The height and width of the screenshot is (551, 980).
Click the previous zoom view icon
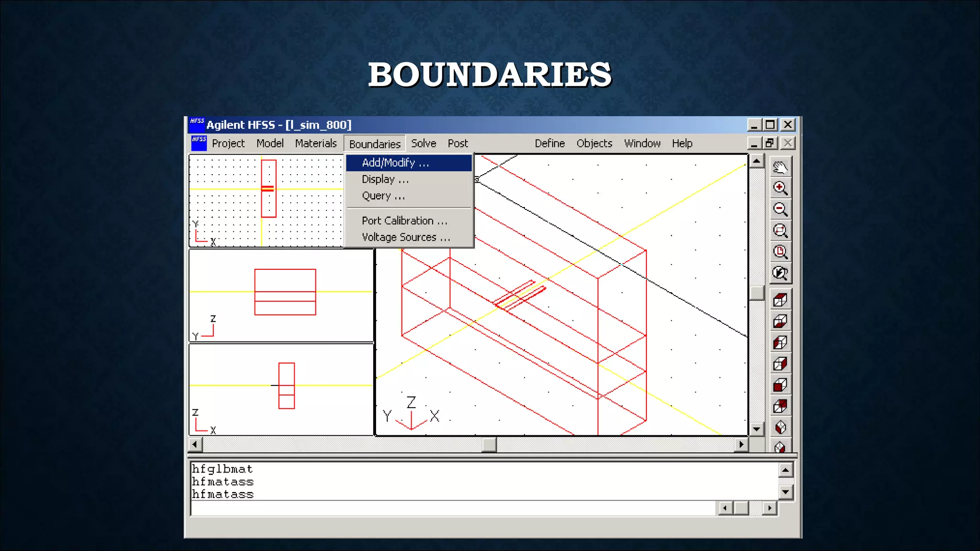(x=780, y=273)
